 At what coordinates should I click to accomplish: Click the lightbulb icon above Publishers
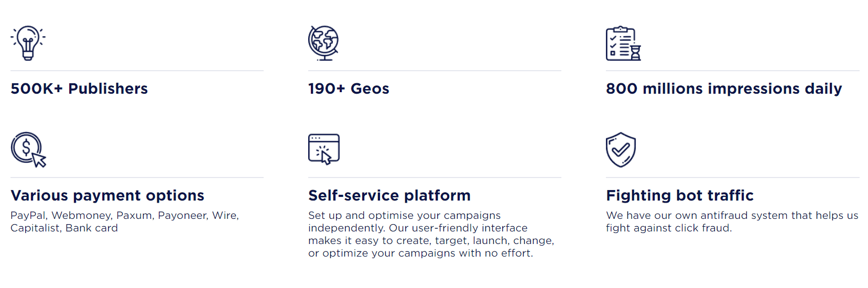pyautogui.click(x=28, y=43)
